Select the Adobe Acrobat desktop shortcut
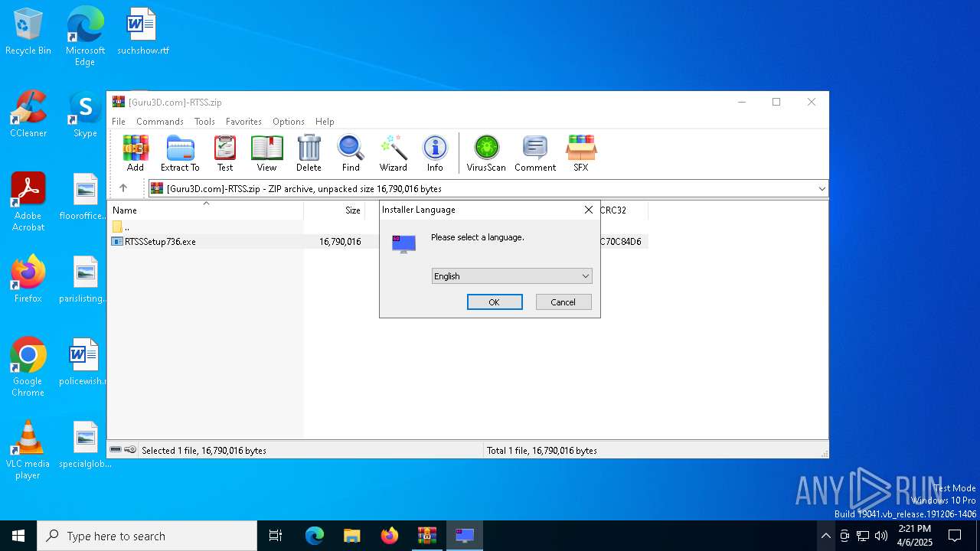This screenshot has height=551, width=980. pyautogui.click(x=28, y=202)
